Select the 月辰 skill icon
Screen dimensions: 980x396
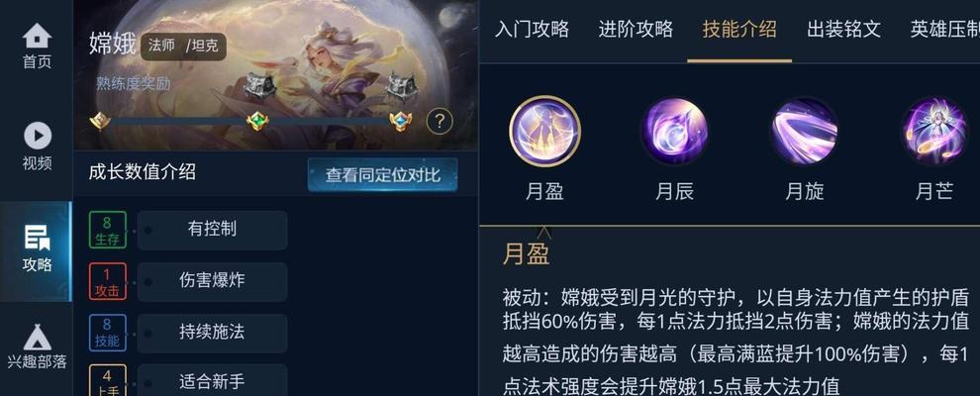674,131
